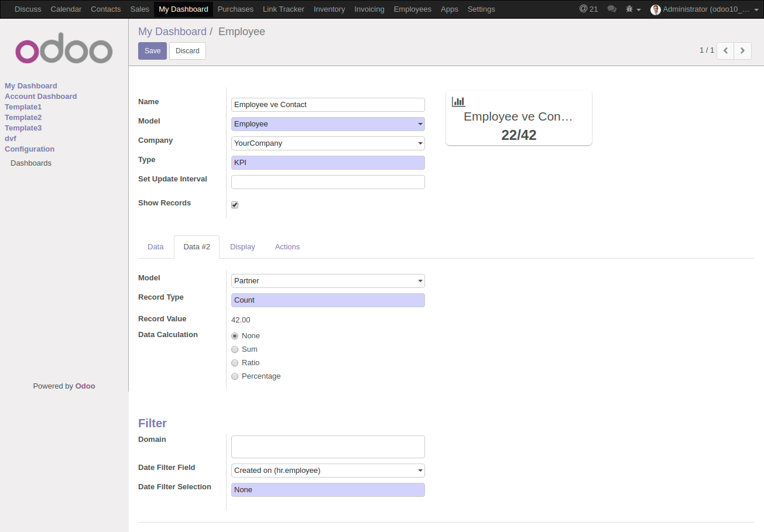
Task: Uncheck the Show Records checkbox
Action: tap(235, 205)
